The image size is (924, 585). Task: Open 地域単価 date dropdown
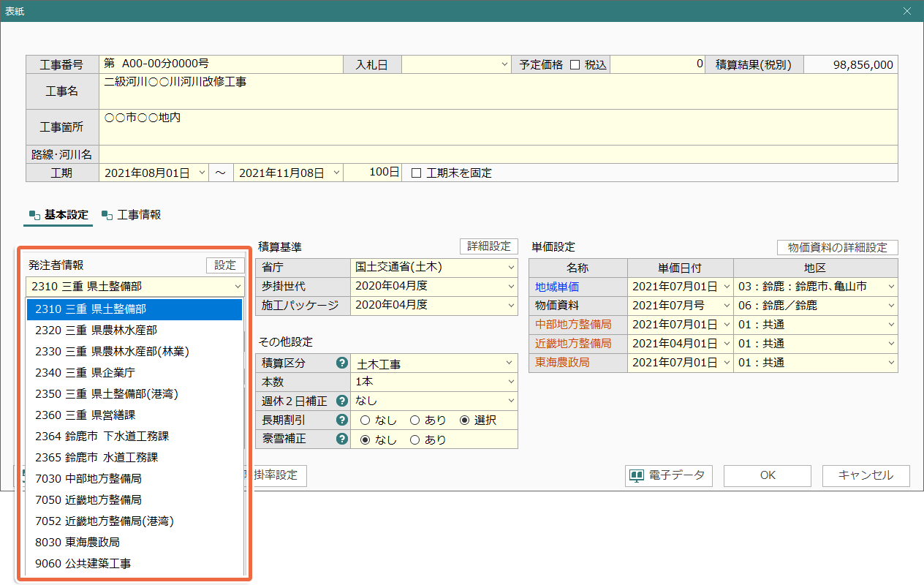click(726, 287)
